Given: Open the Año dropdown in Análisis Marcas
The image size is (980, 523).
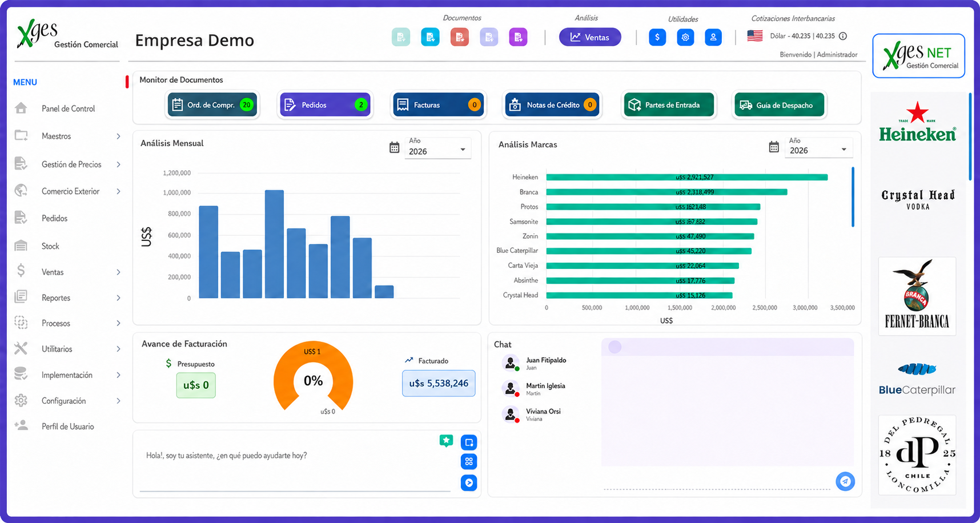Looking at the screenshot, I should (x=818, y=147).
